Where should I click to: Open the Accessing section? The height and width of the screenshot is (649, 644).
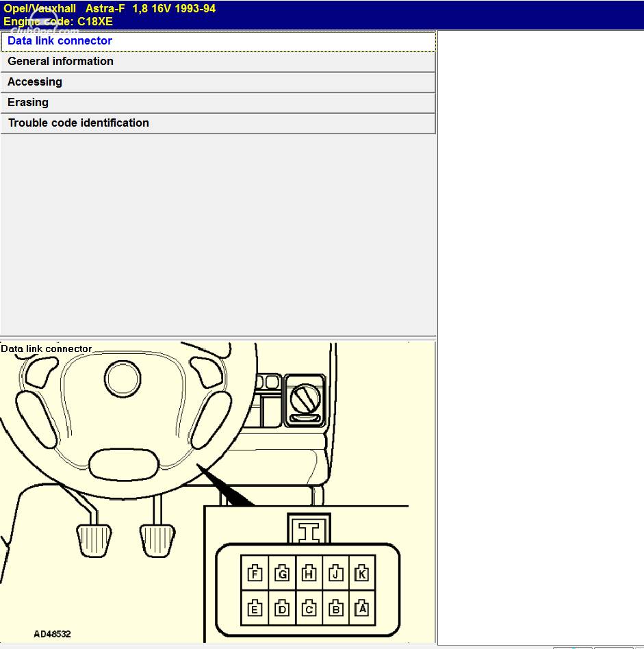pyautogui.click(x=218, y=82)
